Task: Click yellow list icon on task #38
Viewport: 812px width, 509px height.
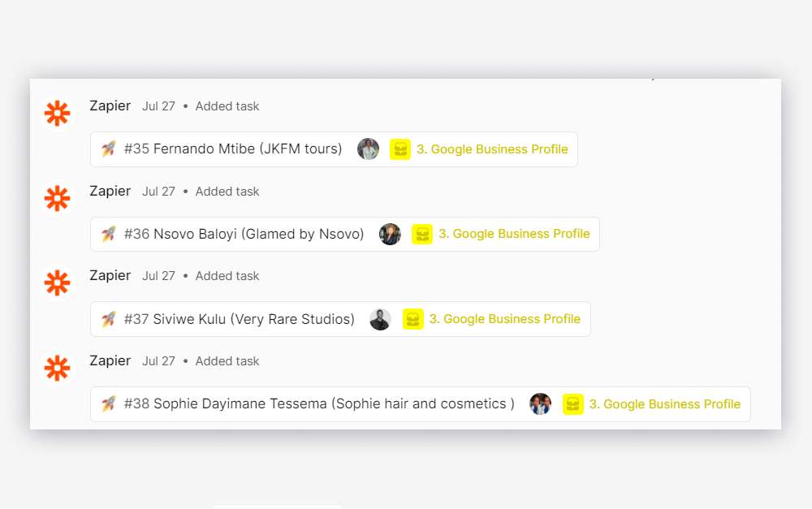Action: [573, 404]
